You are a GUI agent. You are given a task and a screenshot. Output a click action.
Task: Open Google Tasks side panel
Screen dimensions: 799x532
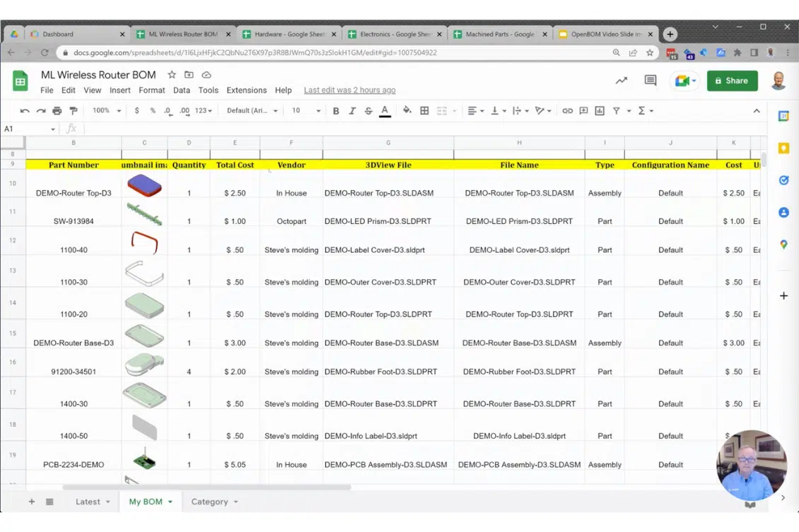tap(783, 180)
